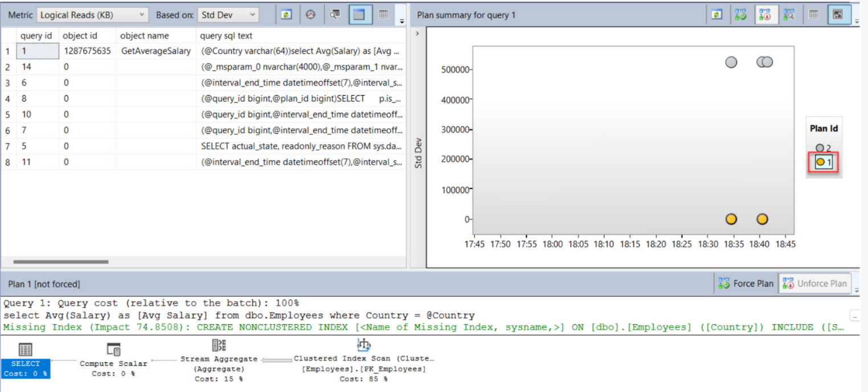The image size is (868, 392).
Task: Select row with query id 1
Action: 203,51
